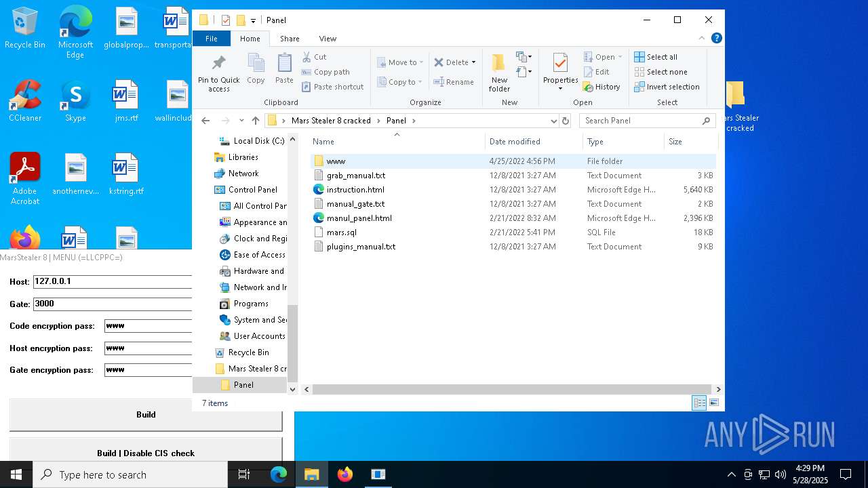Viewport: 868px width, 488px height.
Task: Sort files by Date modified column
Action: pos(534,142)
